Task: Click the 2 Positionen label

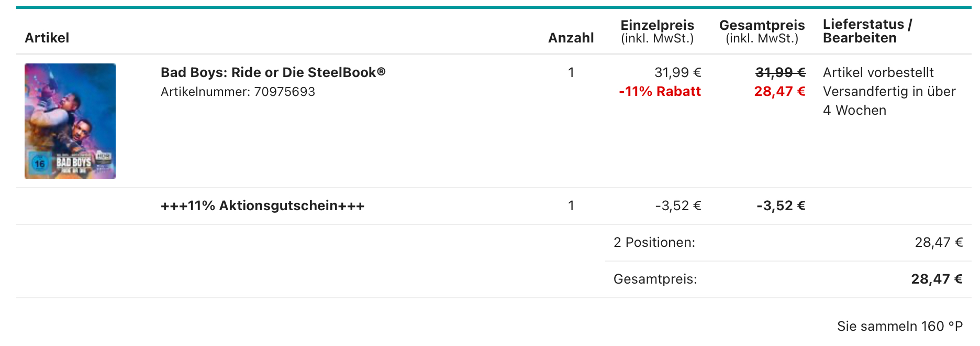Action: coord(654,242)
